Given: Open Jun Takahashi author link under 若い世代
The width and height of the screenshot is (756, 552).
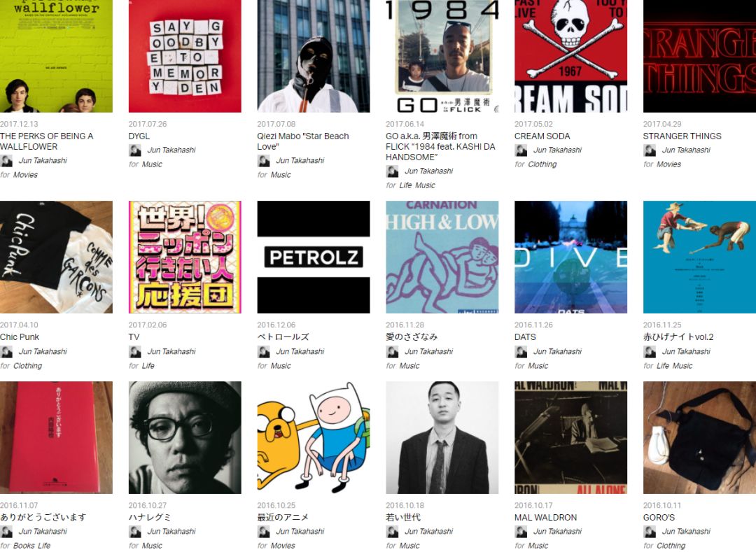Looking at the screenshot, I should click(428, 531).
